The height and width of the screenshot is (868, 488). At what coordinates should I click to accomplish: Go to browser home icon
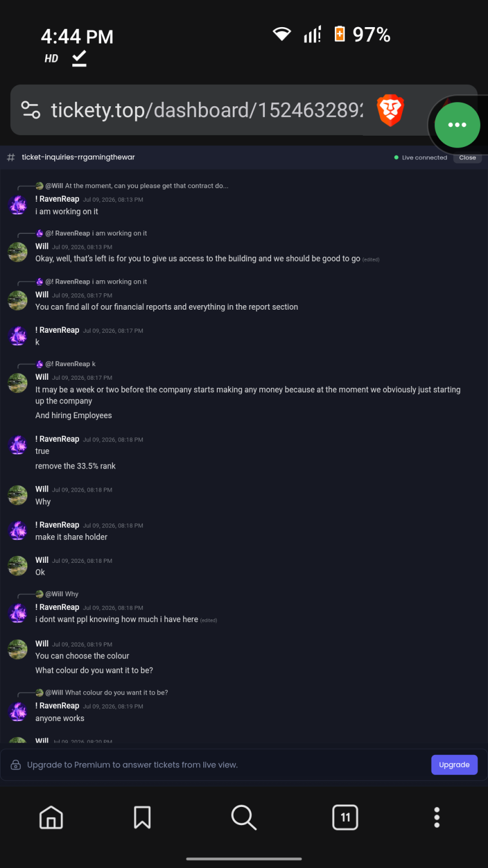(x=51, y=817)
